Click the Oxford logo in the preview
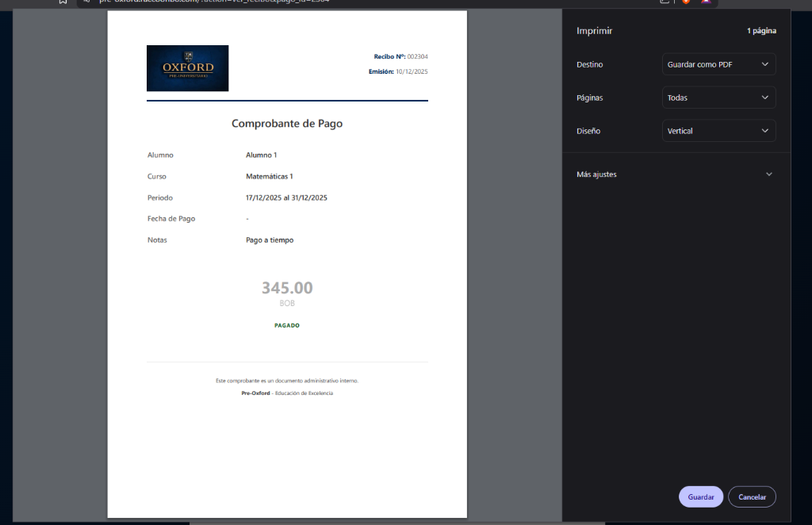The height and width of the screenshot is (525, 812). pyautogui.click(x=187, y=68)
